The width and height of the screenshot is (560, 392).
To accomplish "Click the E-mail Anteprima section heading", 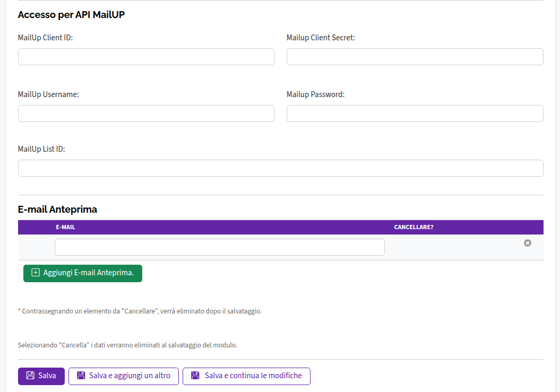I will pos(57,209).
